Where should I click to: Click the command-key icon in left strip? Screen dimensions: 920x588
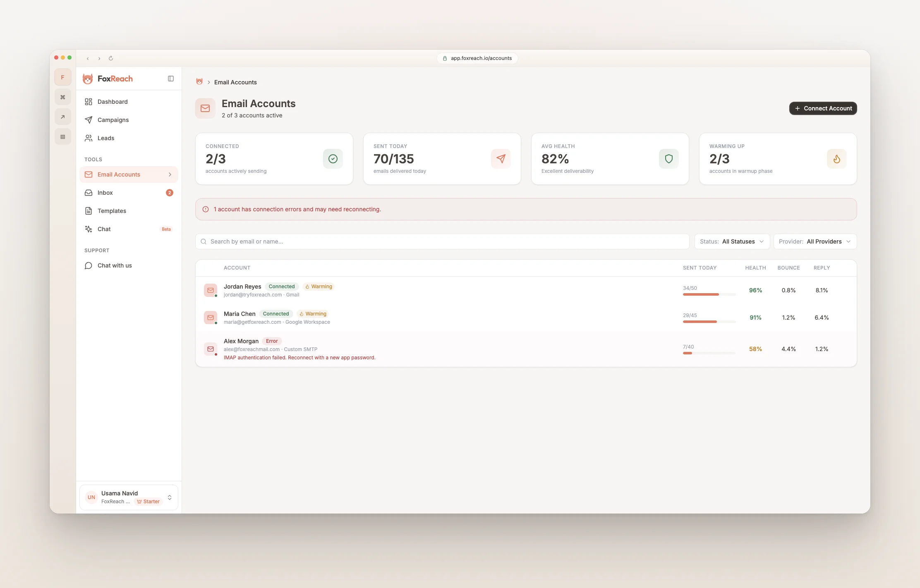63,97
